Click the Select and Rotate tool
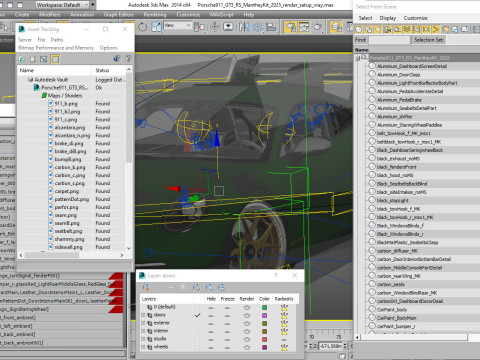The image size is (480, 360). pos(142,27)
